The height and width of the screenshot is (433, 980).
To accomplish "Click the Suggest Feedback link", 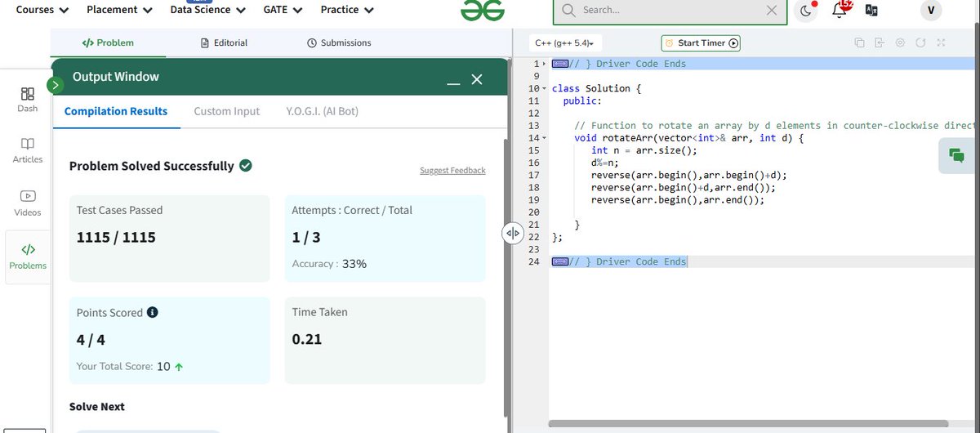I will [452, 170].
